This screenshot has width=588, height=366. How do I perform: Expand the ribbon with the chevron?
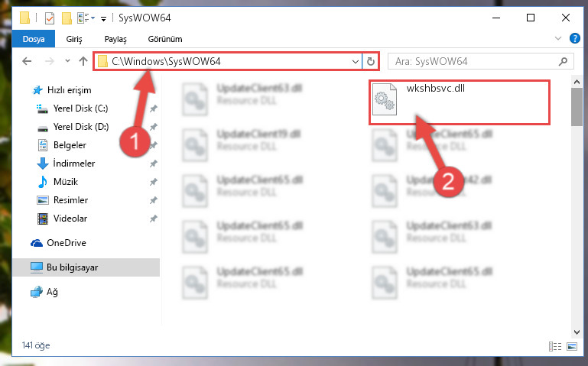[558, 38]
